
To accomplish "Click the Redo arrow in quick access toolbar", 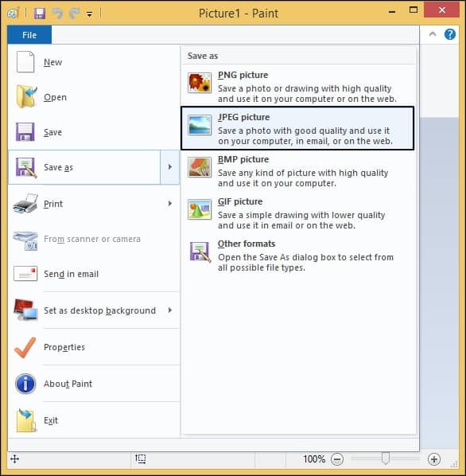I will pos(74,14).
